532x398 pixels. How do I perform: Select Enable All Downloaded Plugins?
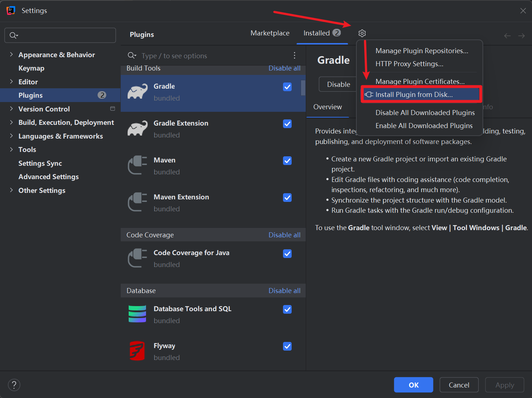point(424,126)
